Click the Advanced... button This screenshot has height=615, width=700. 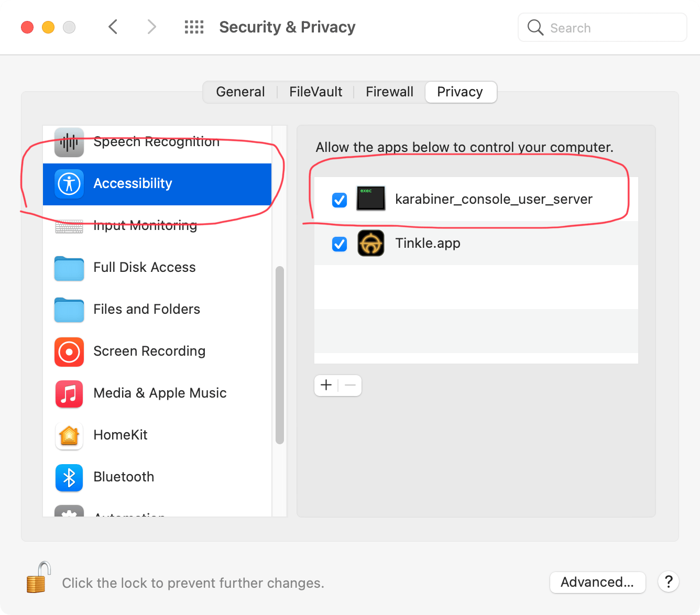point(597,582)
